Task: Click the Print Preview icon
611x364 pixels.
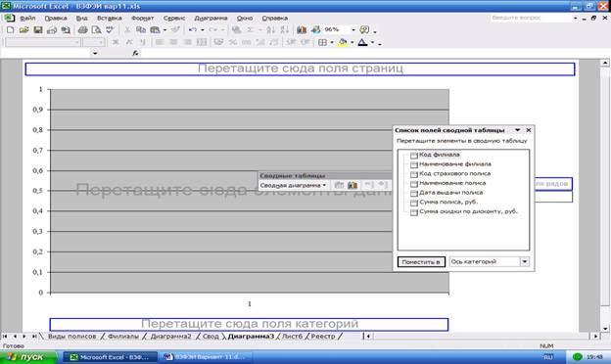Action: pyautogui.click(x=96, y=29)
